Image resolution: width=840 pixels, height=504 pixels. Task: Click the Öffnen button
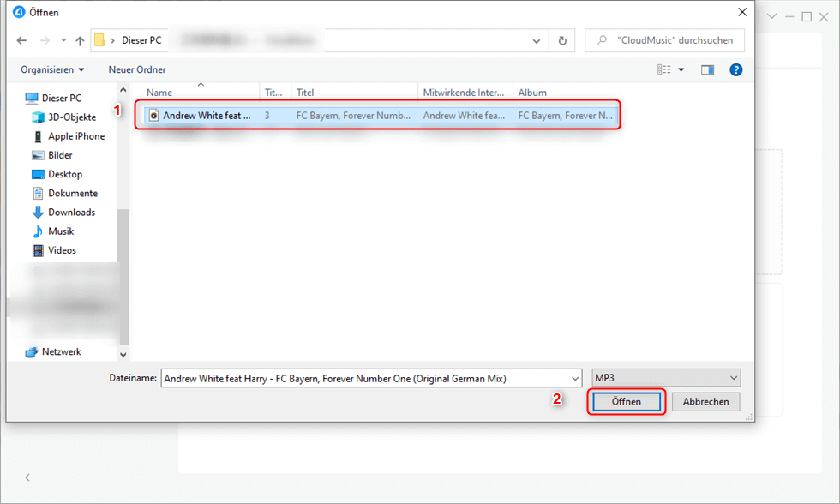point(627,402)
